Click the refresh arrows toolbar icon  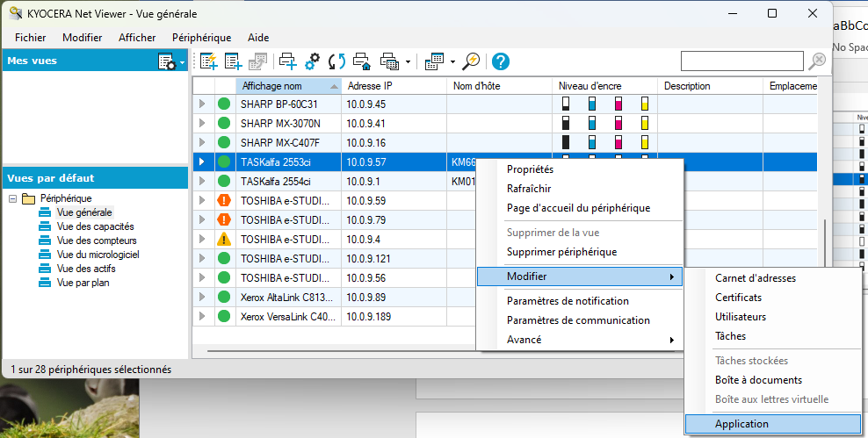pos(336,61)
